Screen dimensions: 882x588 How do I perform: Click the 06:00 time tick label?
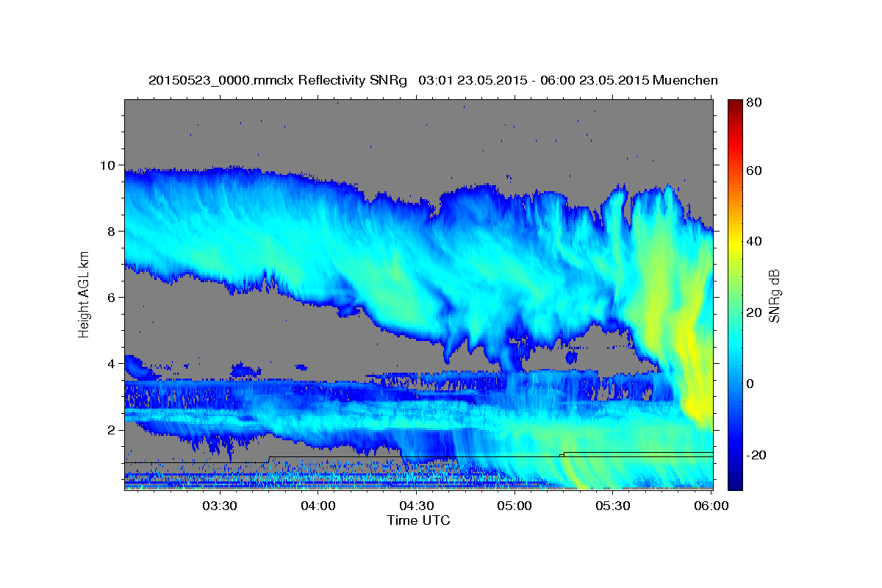pos(711,506)
